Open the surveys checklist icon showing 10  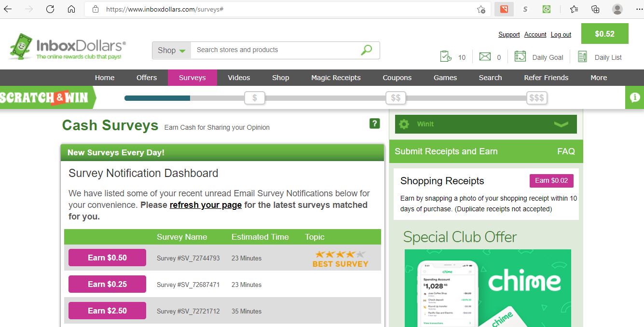[x=446, y=56]
